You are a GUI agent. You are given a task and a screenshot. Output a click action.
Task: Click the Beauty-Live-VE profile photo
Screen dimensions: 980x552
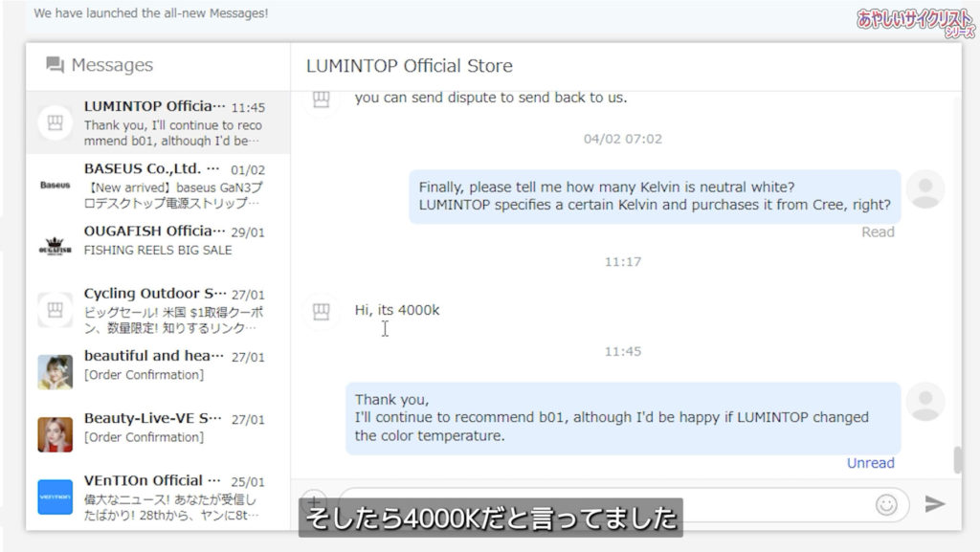pos(55,434)
